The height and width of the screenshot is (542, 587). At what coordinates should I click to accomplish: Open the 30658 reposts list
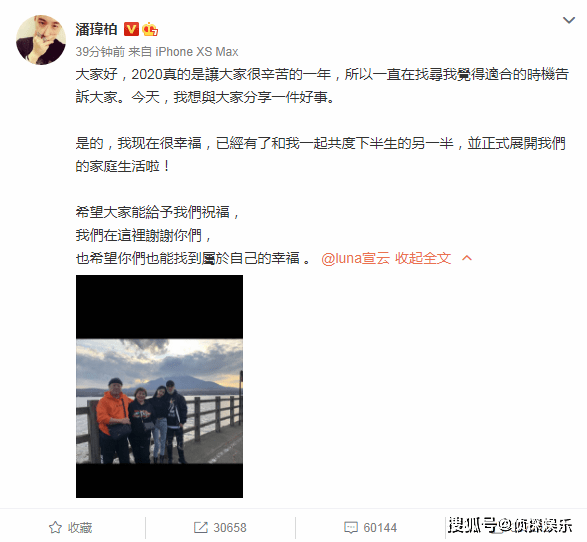tap(230, 527)
